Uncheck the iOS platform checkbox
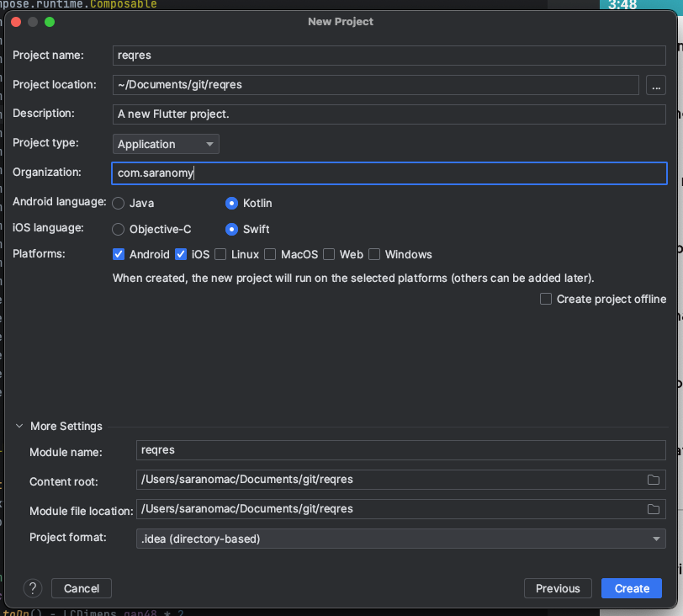 pos(181,254)
